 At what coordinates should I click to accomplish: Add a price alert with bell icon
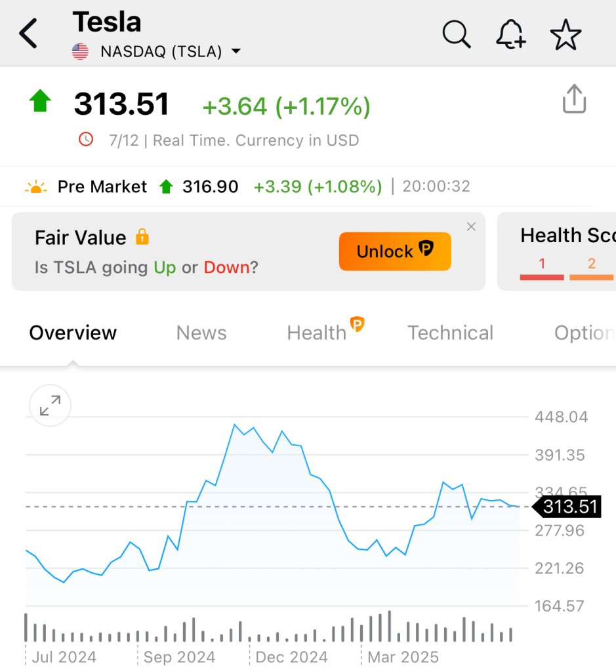pyautogui.click(x=510, y=33)
